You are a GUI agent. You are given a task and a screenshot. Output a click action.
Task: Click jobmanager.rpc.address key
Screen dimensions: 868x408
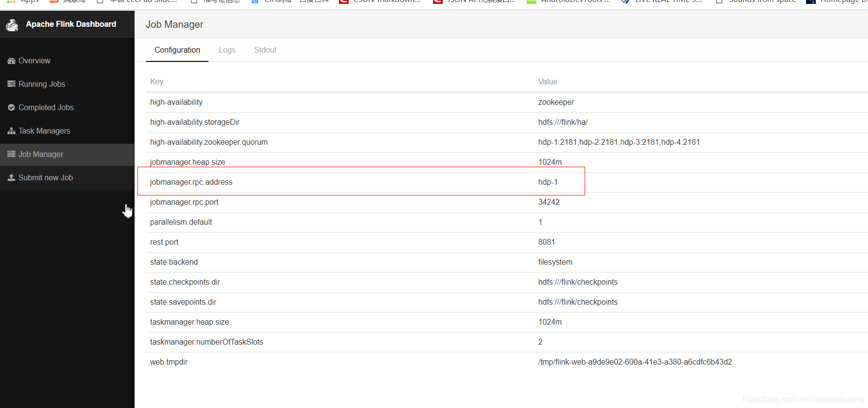[191, 182]
